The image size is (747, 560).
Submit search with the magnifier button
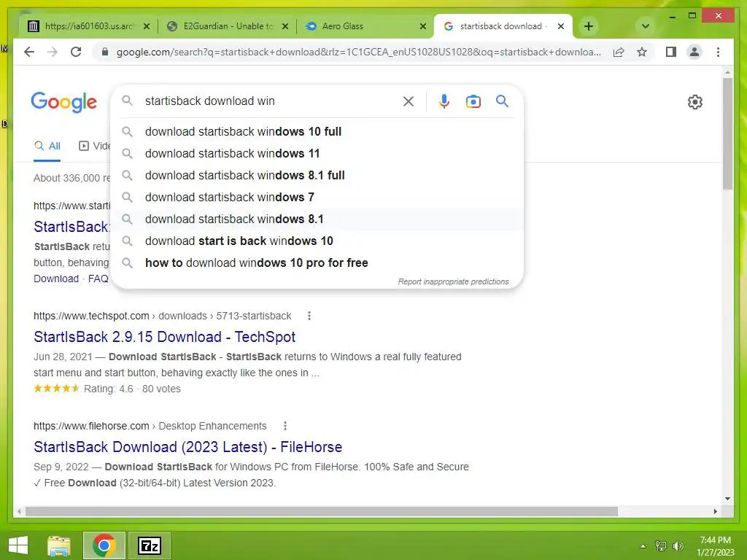[502, 101]
